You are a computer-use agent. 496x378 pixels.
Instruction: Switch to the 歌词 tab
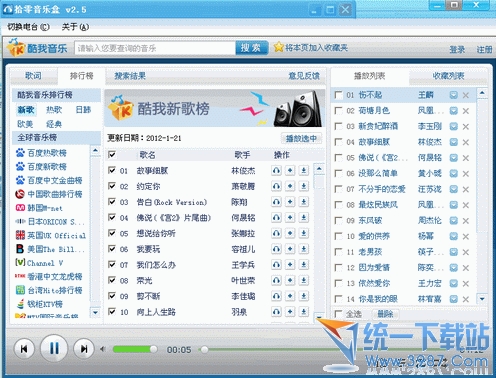pyautogui.click(x=33, y=76)
